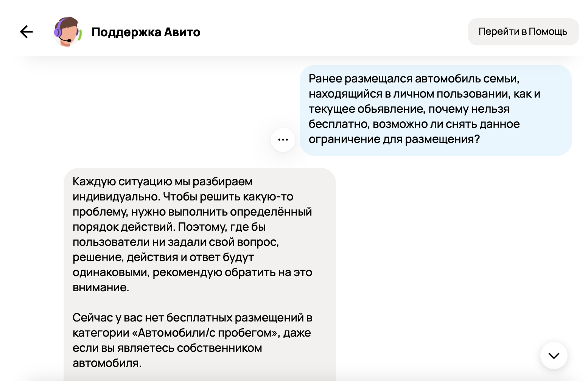Jump to latest message via down chevron
The height and width of the screenshot is (382, 588).
pyautogui.click(x=554, y=356)
